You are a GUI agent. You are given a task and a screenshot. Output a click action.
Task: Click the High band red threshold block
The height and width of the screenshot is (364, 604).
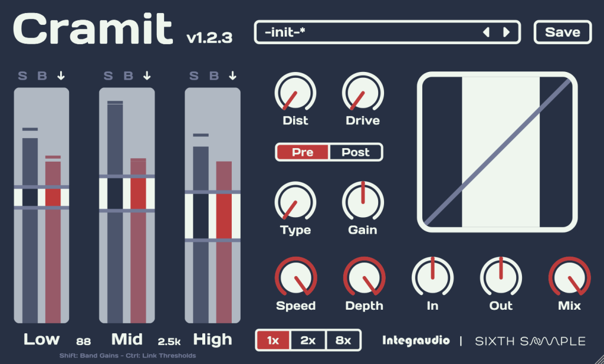(224, 216)
